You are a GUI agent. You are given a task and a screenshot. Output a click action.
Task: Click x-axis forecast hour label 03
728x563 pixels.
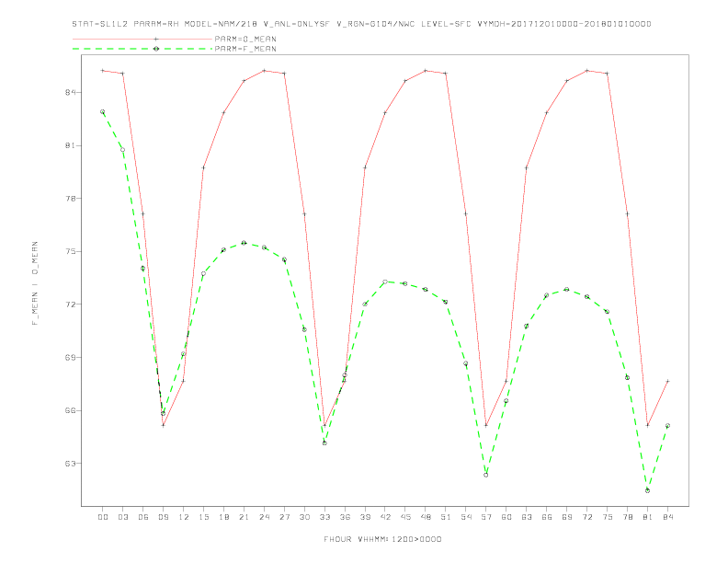click(x=122, y=517)
